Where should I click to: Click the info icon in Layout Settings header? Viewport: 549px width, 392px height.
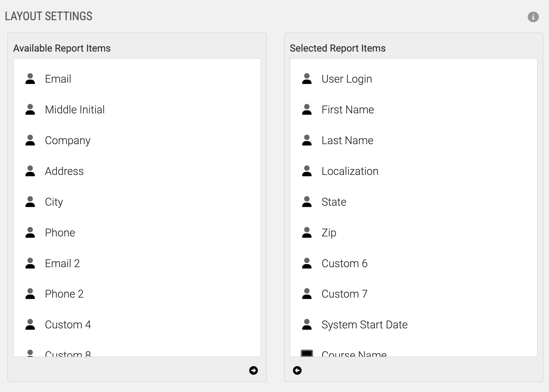tap(533, 17)
